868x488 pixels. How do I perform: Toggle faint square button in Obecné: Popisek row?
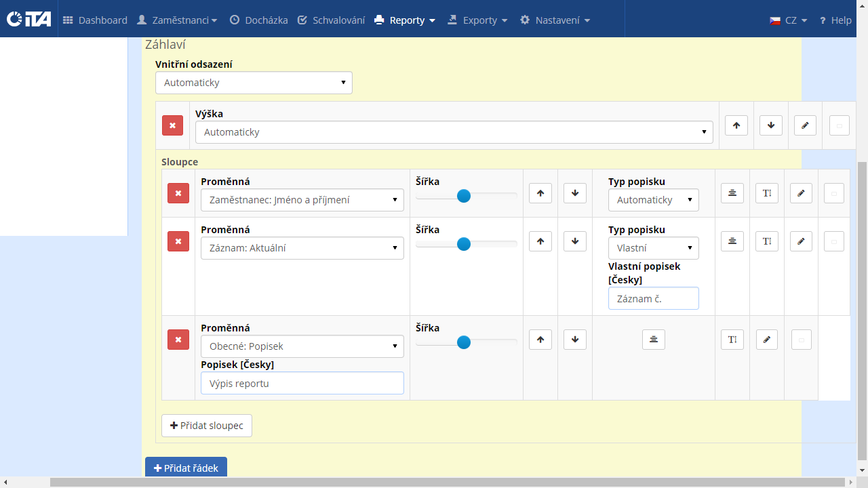click(802, 340)
